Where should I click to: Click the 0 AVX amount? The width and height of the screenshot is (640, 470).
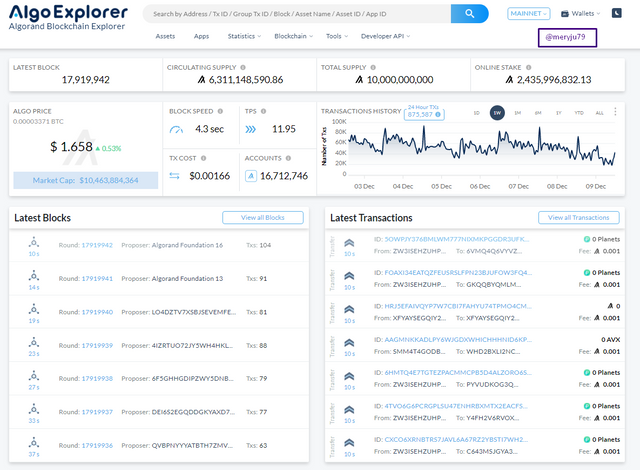[x=611, y=340]
